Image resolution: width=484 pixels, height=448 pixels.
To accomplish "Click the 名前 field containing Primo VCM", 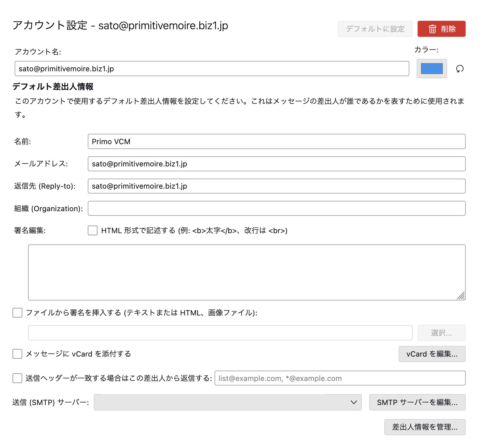I will coord(276,141).
